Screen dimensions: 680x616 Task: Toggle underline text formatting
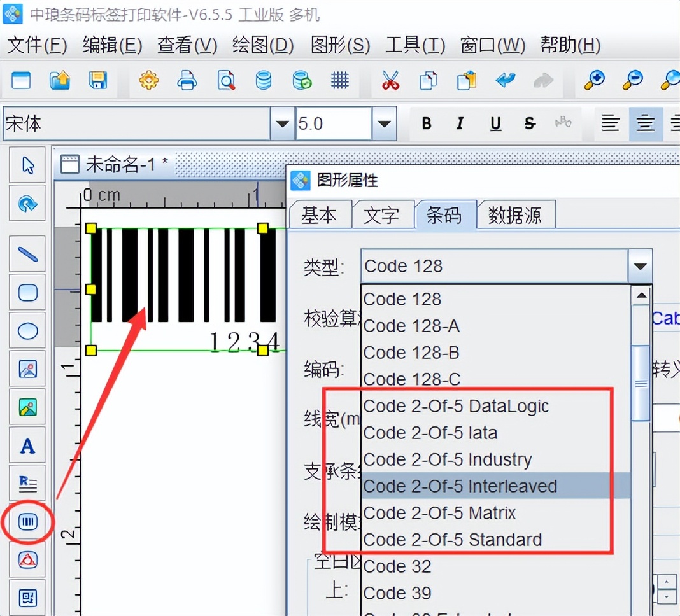[x=495, y=123]
